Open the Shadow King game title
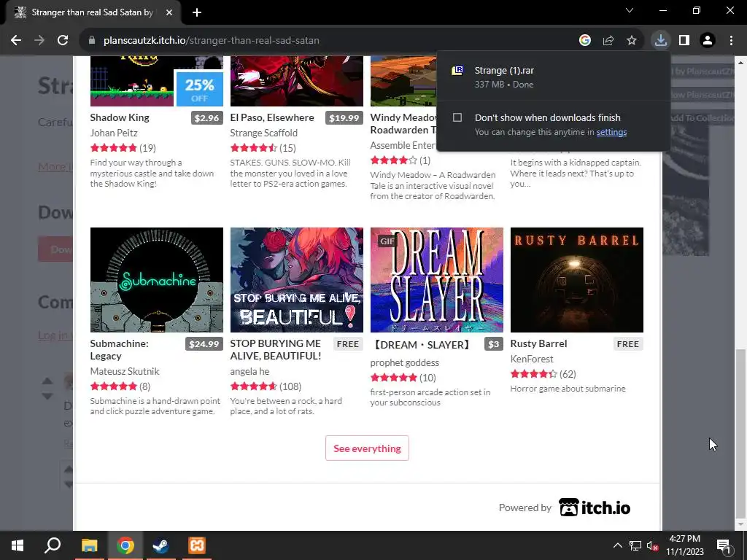The image size is (747, 560). click(x=120, y=117)
